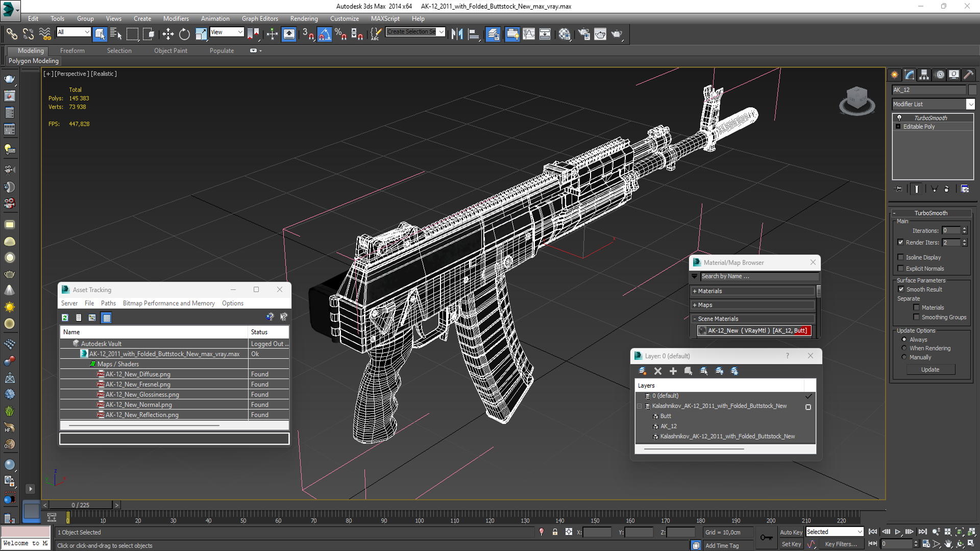Open Paths menu in Asset Tracking
This screenshot has width=980, height=551.
108,303
